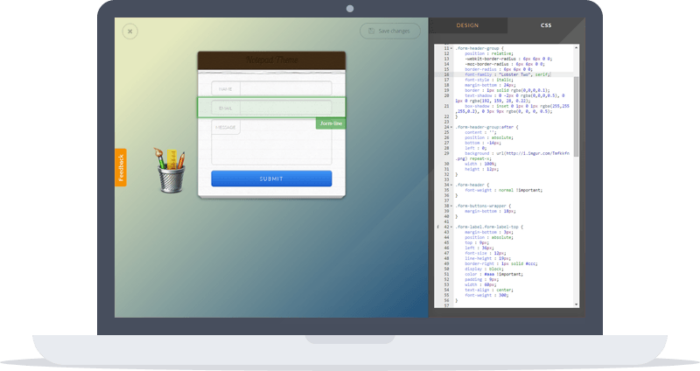Click the code editor scroll-down arrow

[576, 304]
